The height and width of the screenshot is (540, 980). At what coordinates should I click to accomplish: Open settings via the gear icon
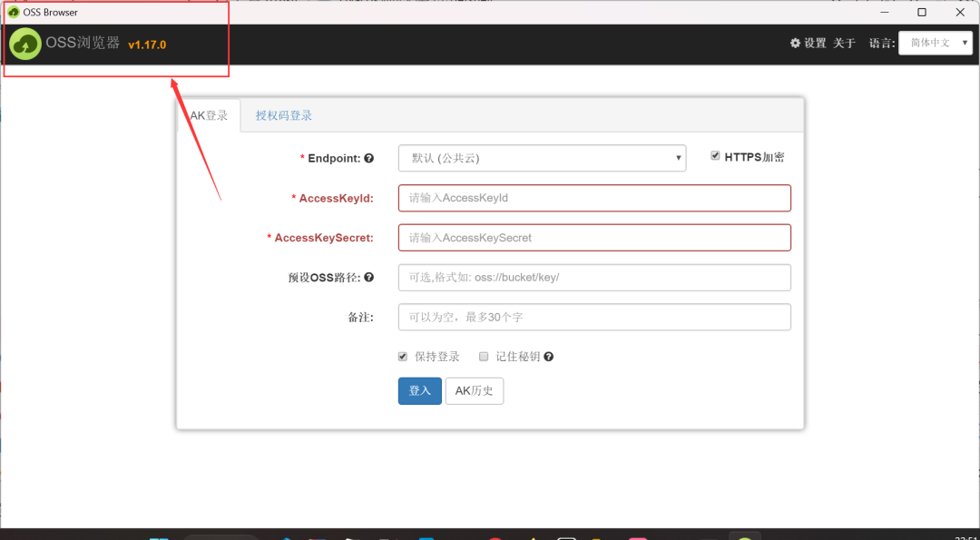[795, 44]
